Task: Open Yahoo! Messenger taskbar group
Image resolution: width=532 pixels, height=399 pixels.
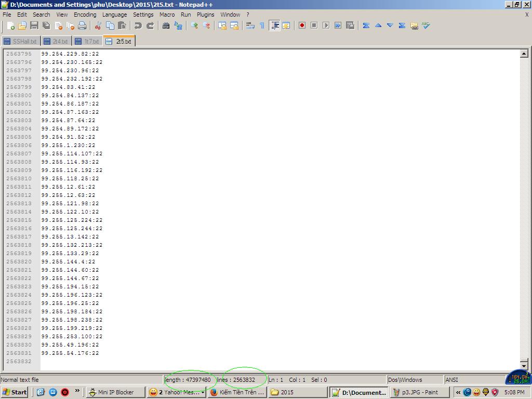Action: click(177, 392)
